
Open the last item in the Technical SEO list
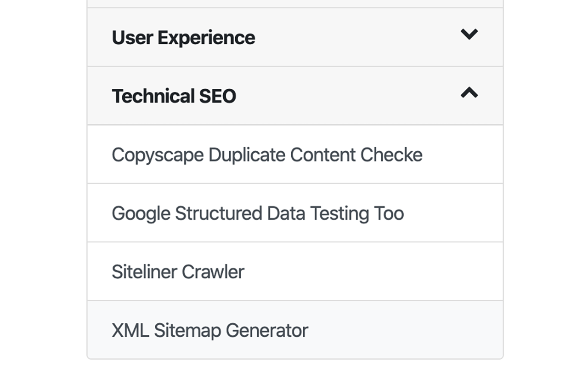pyautogui.click(x=210, y=330)
